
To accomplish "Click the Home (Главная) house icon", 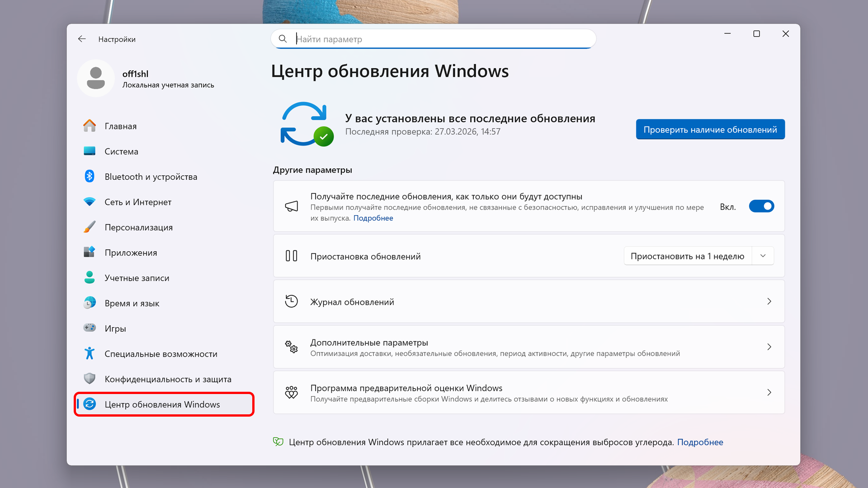I will point(90,126).
